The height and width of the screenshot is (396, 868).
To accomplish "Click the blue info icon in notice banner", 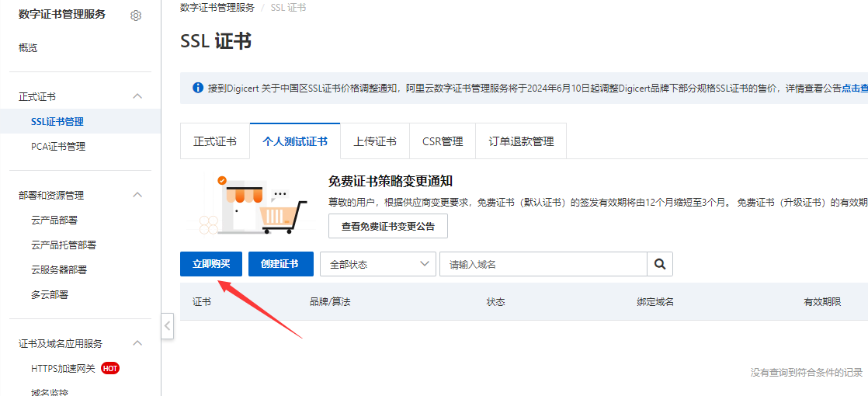I will (x=198, y=88).
